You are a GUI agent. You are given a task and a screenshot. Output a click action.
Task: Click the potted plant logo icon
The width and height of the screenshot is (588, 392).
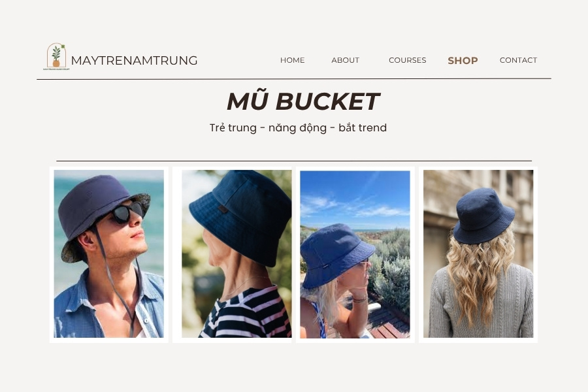point(56,56)
